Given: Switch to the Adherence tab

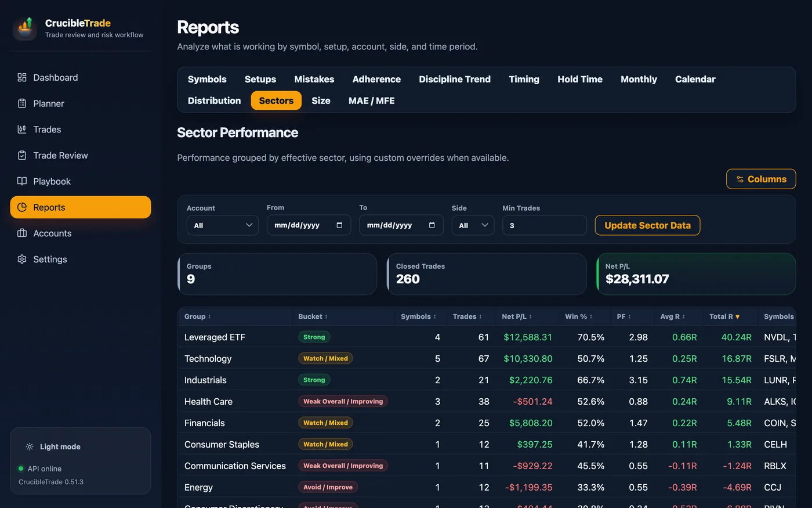Looking at the screenshot, I should click(376, 79).
